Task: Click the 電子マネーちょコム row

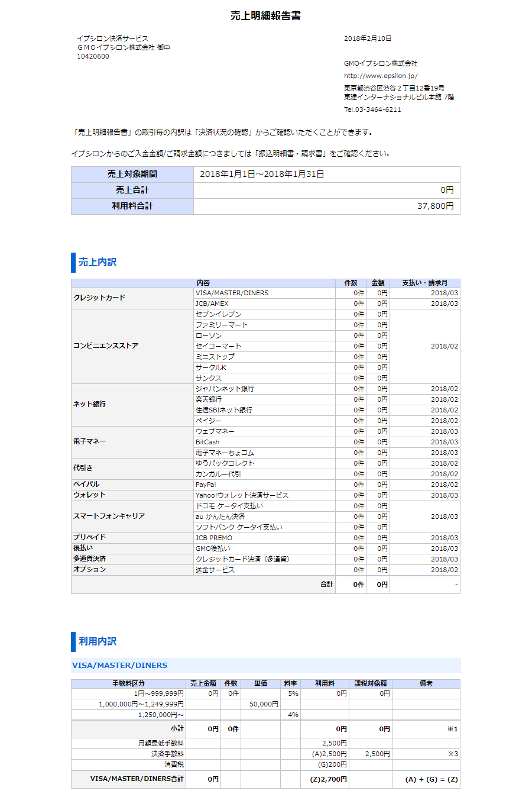Action: pos(327,453)
